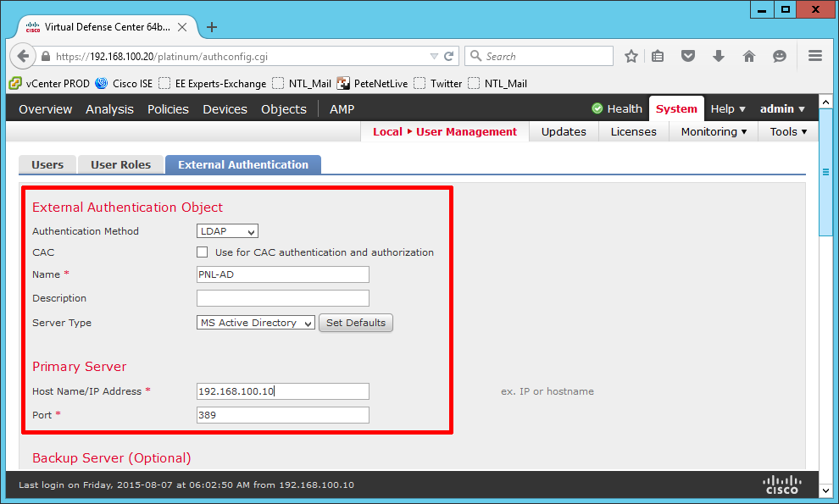Screen dimensions: 839x504
Task: Open Authentication Method LDAP dropdown
Action: (x=227, y=231)
